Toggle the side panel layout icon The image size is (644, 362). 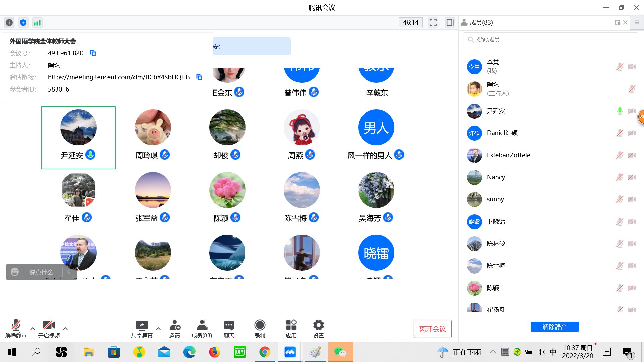450,22
